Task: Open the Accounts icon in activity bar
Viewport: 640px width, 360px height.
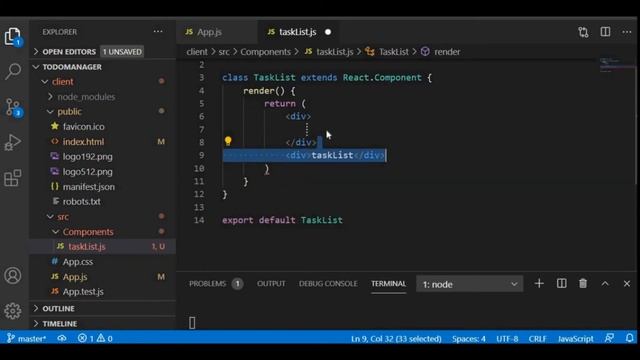Action: (13, 276)
